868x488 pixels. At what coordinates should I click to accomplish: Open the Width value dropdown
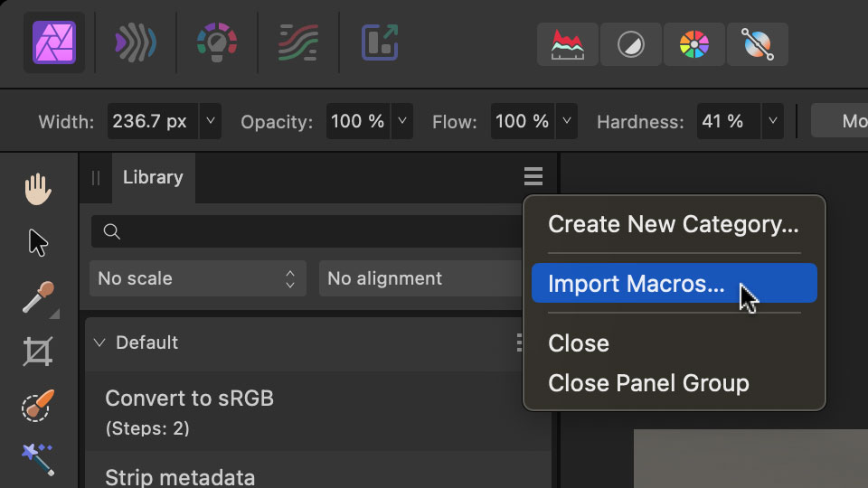pyautogui.click(x=210, y=121)
